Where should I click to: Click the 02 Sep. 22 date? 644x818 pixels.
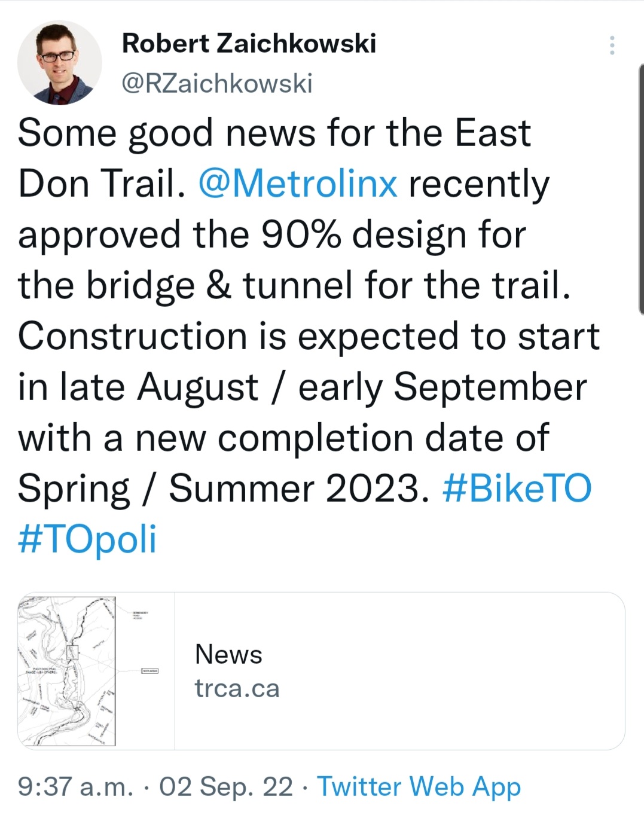225,787
